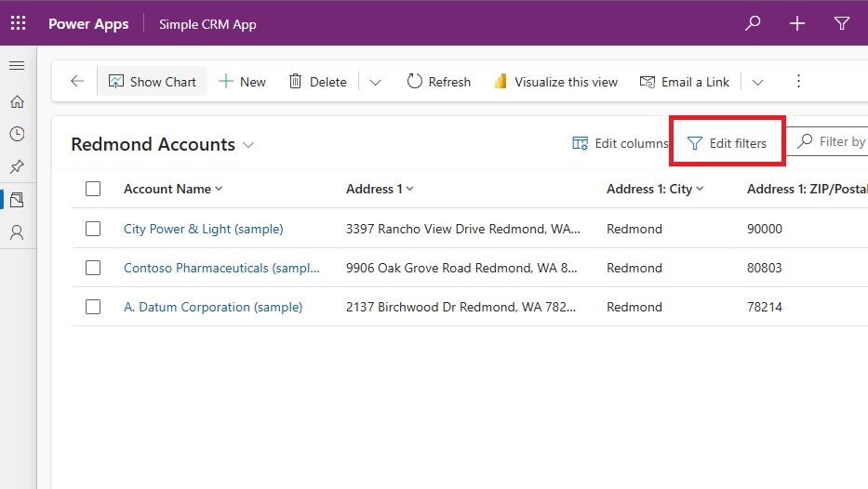Open Address 1: City column menu
This screenshot has height=489, width=868.
[x=655, y=189]
